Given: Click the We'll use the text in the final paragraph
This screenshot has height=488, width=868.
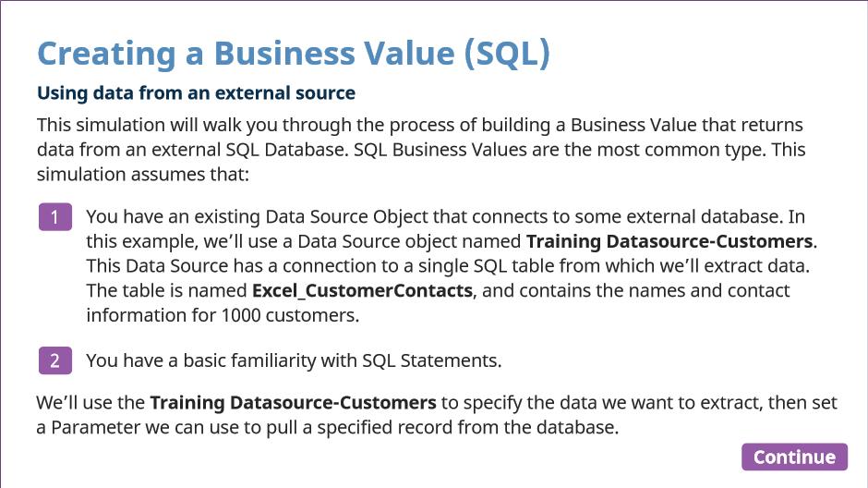Looking at the screenshot, I should 90,403.
